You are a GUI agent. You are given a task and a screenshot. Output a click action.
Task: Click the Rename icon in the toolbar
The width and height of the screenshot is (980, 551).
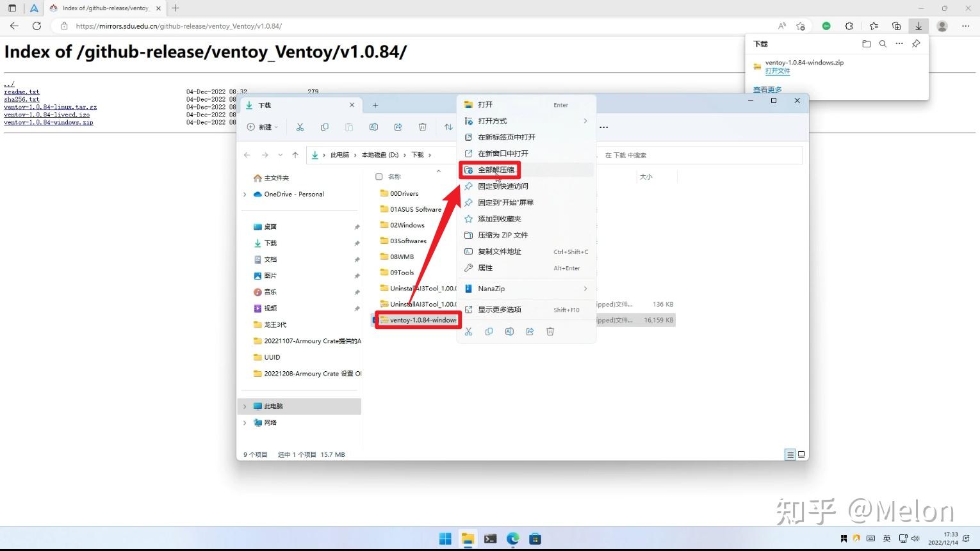pyautogui.click(x=373, y=127)
